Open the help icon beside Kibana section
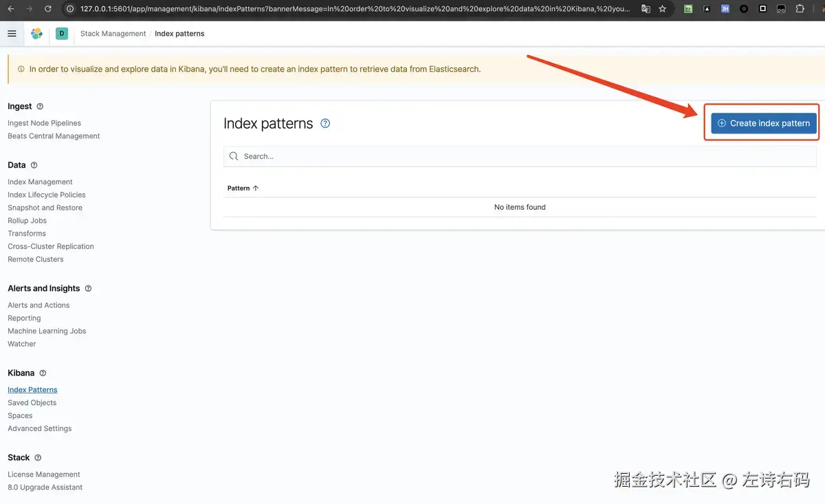825x504 pixels. tap(43, 373)
